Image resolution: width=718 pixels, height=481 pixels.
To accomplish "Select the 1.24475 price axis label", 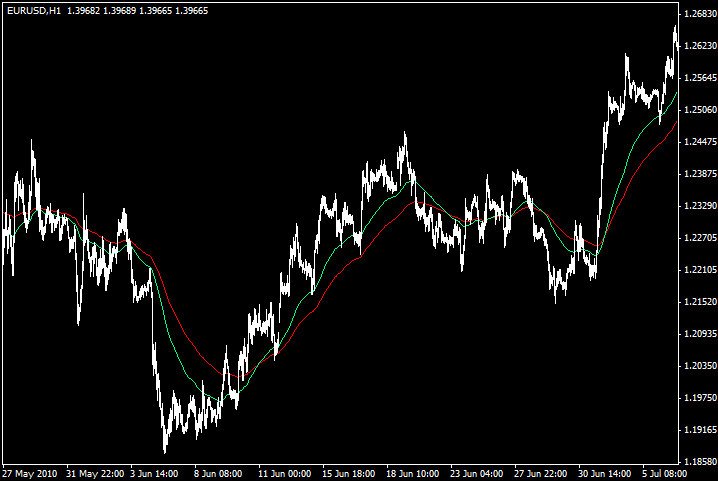I will click(698, 142).
